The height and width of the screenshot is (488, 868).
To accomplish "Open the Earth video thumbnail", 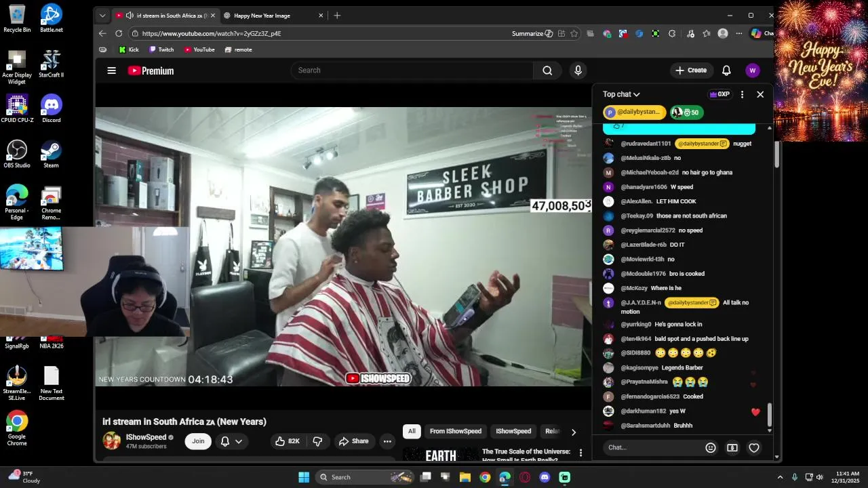I will [439, 454].
